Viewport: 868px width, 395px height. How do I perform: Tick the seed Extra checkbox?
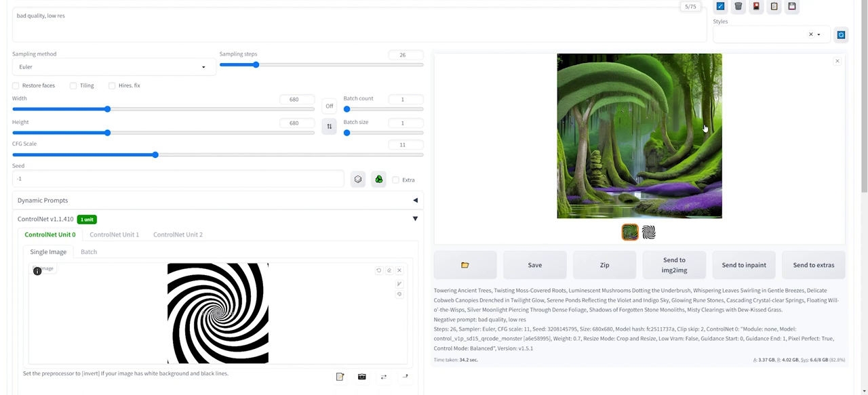coord(396,180)
